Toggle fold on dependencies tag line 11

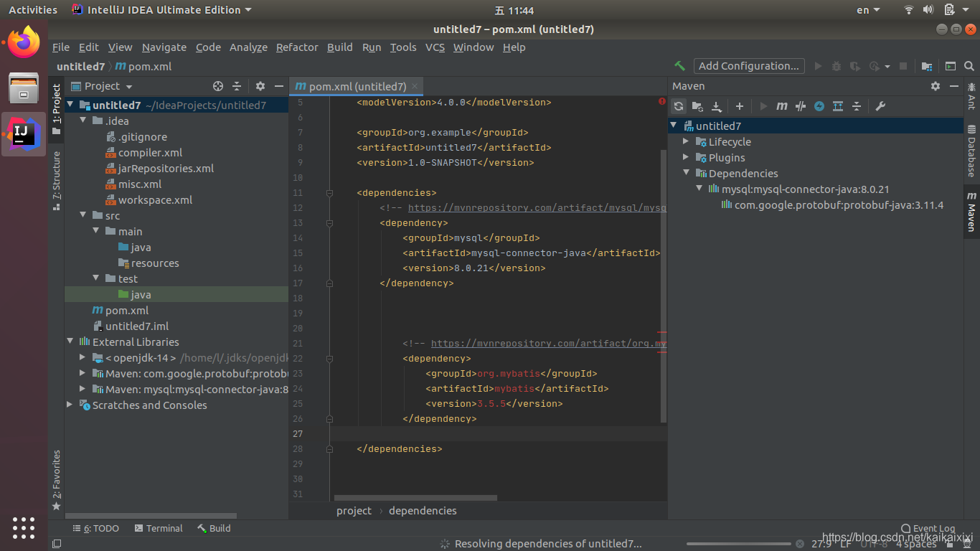[x=329, y=193]
